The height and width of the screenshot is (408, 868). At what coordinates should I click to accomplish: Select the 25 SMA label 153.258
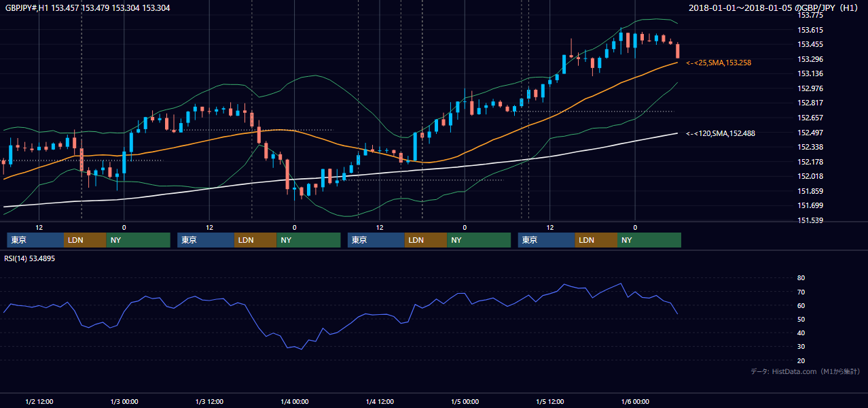pos(719,63)
